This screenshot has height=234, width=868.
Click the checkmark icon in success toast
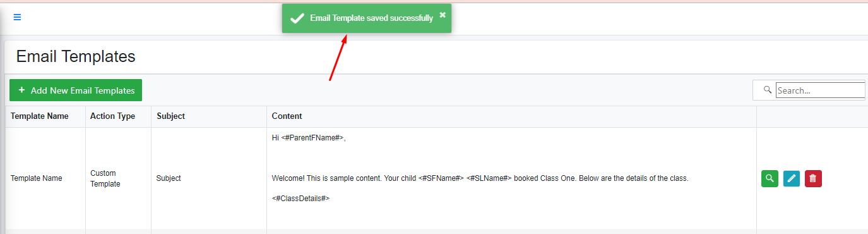click(x=297, y=18)
